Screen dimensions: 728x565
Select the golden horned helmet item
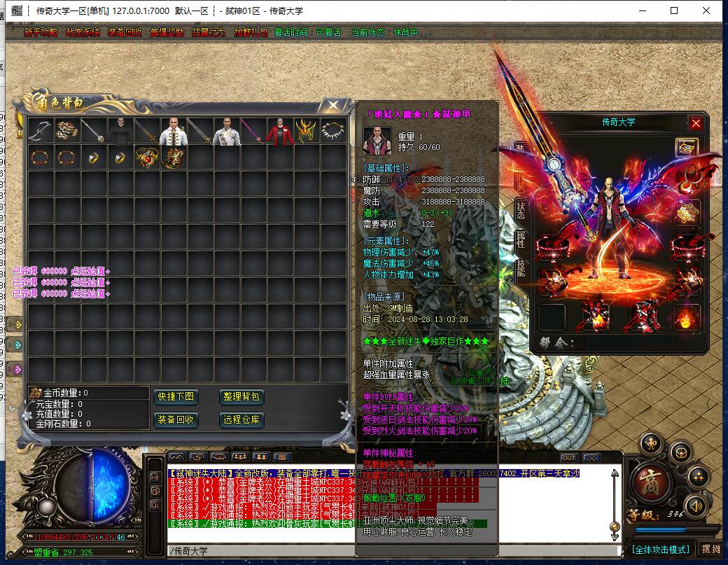pos(307,131)
